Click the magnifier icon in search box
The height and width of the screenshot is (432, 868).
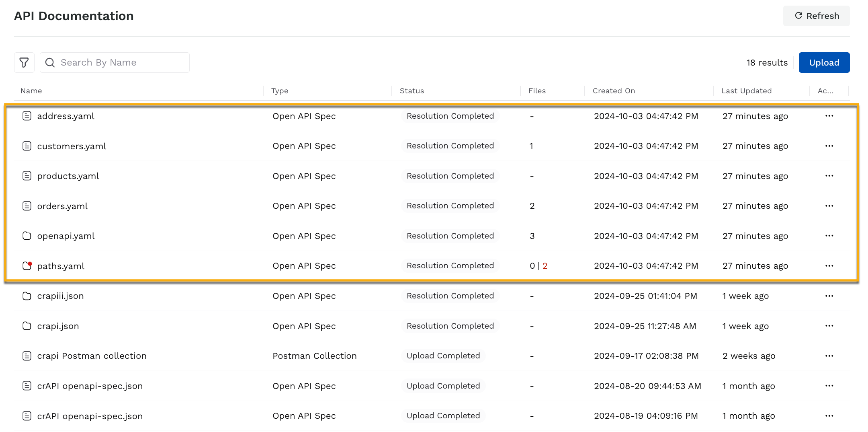click(50, 62)
